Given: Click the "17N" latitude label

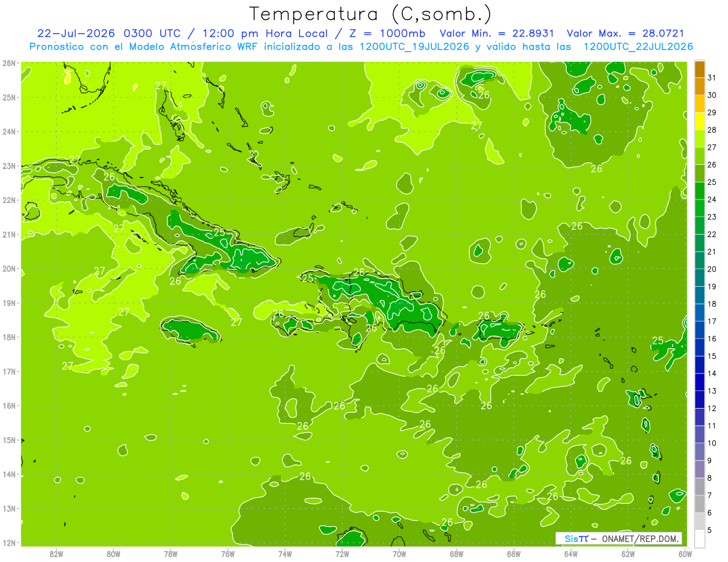Looking at the screenshot, I should (x=8, y=371).
